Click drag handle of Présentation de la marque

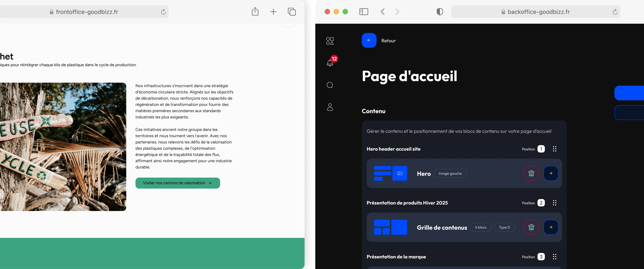(555, 257)
